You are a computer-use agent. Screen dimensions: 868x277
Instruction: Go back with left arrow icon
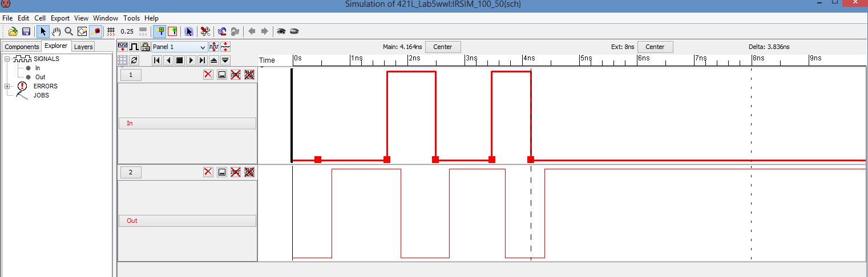click(x=252, y=31)
